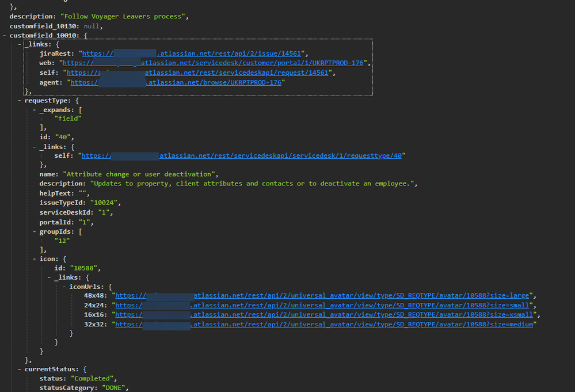Open the 48x48 size=large avatar link
Viewport: 575px width, 392px height.
point(322,295)
